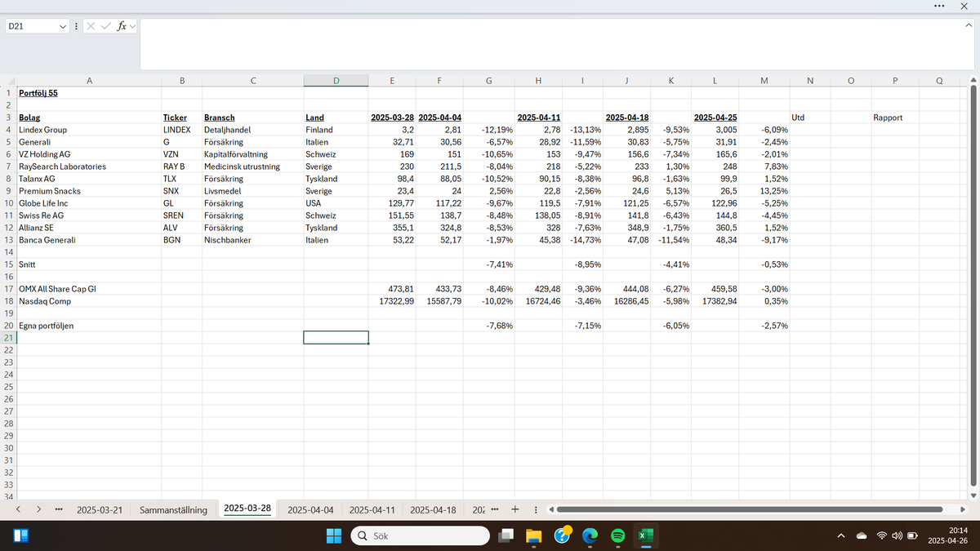Viewport: 980px width, 551px height.
Task: Select column D header
Action: pyautogui.click(x=336, y=80)
